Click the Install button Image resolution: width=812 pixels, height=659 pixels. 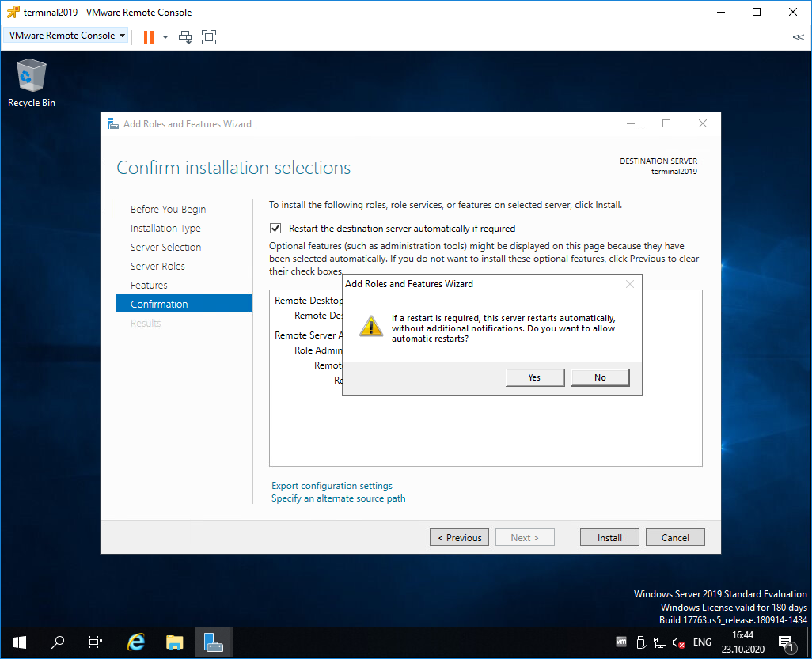point(609,537)
